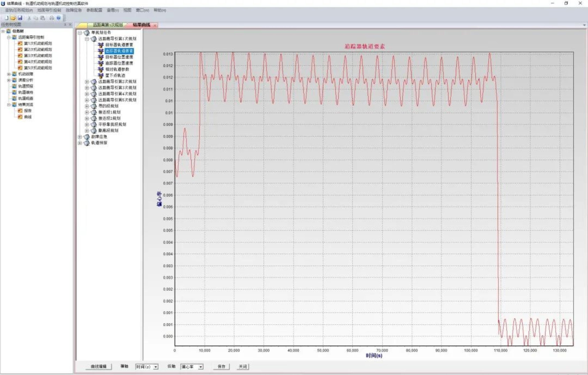Viewport: 588px width, 375px height.
Task: Click the Save floppy disk toolbar icon
Action: [x=20, y=18]
